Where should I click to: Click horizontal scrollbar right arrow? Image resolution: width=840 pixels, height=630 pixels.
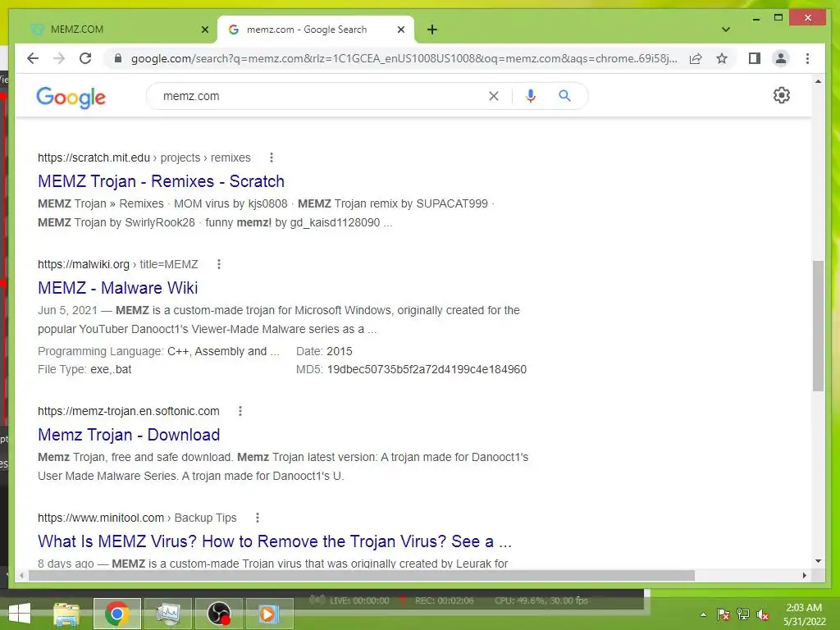tap(805, 576)
